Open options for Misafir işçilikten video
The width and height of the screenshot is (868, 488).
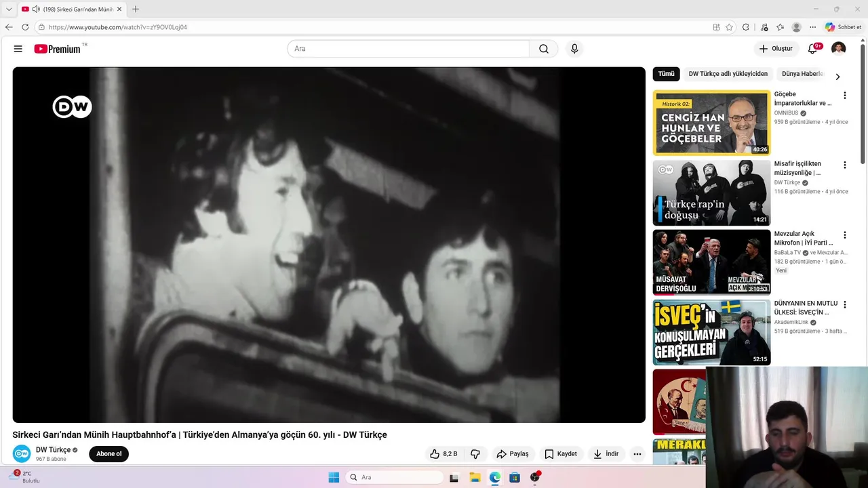coord(844,165)
